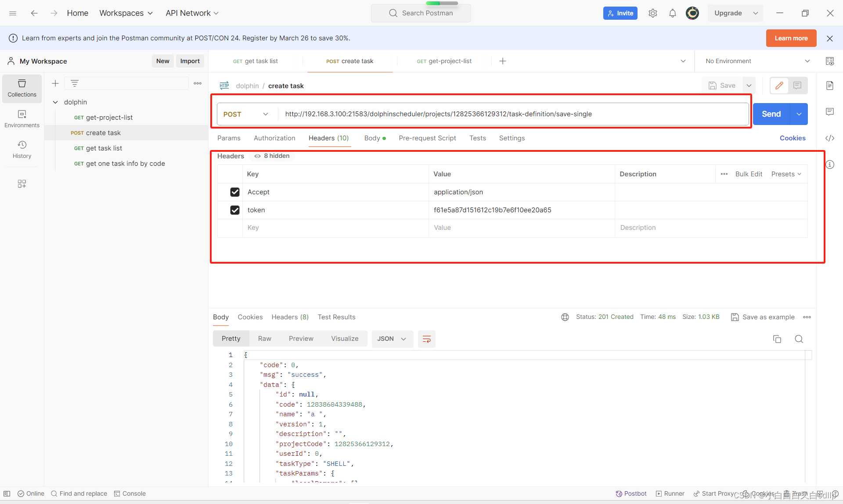Screen dimensions: 843x504
Task: Switch to edit mode with pencil icon
Action: (x=779, y=86)
